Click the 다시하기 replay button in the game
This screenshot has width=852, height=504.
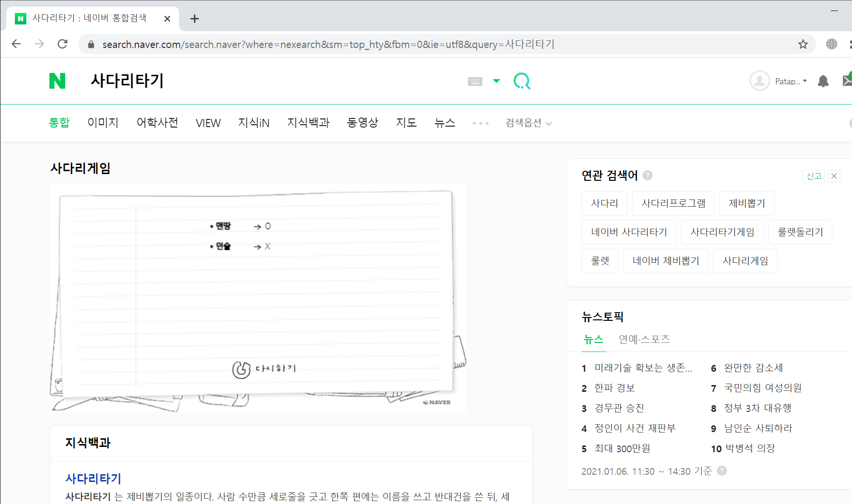pos(264,369)
